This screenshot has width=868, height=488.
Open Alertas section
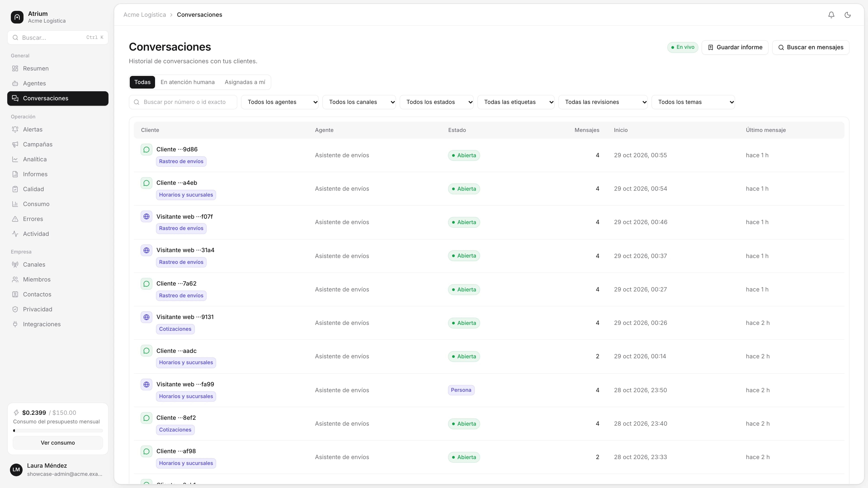58,129
